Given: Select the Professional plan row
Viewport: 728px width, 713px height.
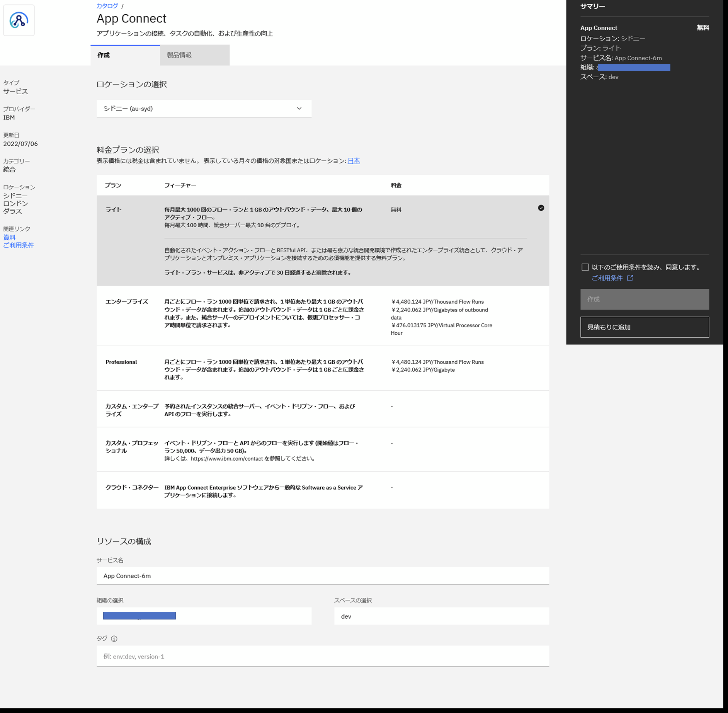Looking at the screenshot, I should click(323, 368).
